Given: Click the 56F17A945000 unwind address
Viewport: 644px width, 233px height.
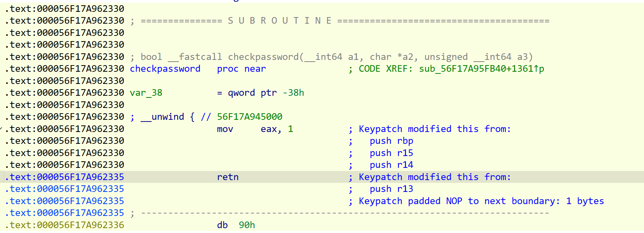Looking at the screenshot, I should pos(250,117).
